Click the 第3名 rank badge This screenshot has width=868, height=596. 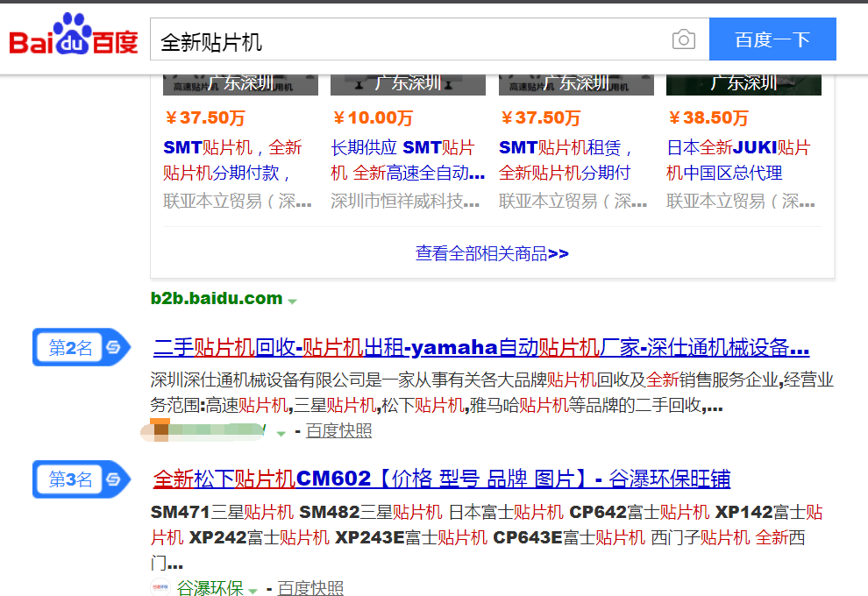[x=82, y=479]
